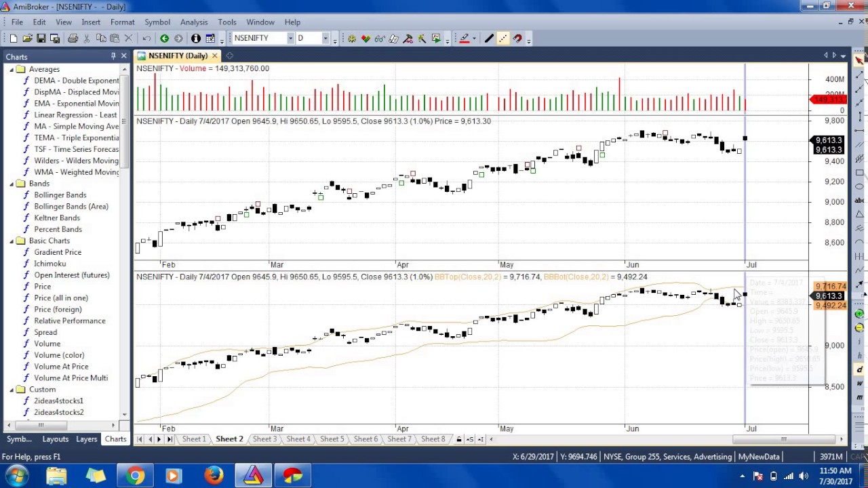Open the D interval dropdown
The image size is (868, 488).
325,39
